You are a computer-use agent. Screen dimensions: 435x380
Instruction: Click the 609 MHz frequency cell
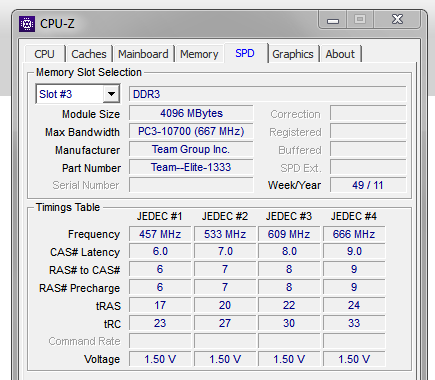[289, 234]
